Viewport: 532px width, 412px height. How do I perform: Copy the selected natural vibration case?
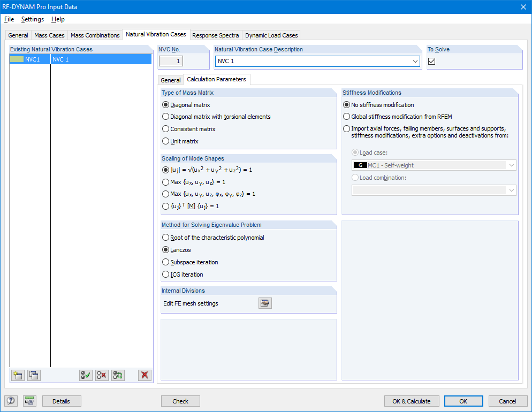(x=34, y=375)
